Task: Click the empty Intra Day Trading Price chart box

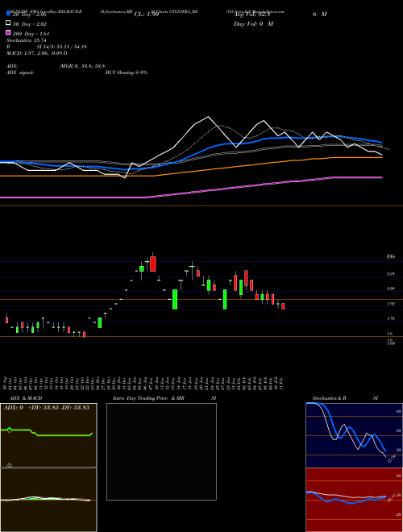Action: pos(161,451)
